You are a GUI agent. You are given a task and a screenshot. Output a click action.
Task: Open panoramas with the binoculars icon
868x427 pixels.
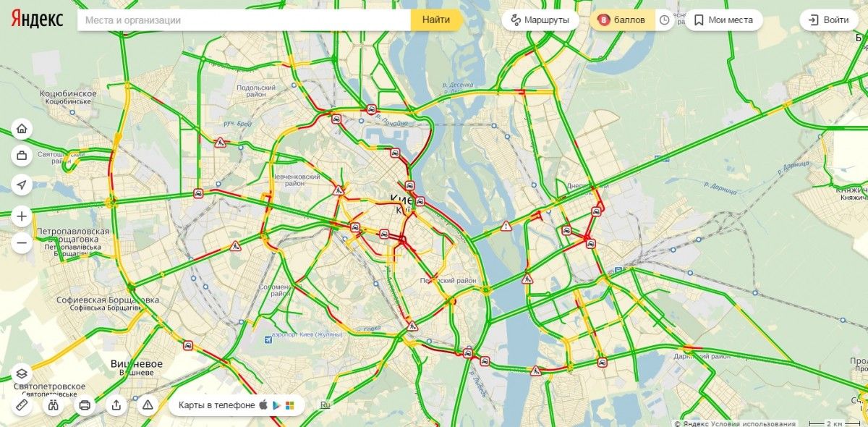click(53, 405)
